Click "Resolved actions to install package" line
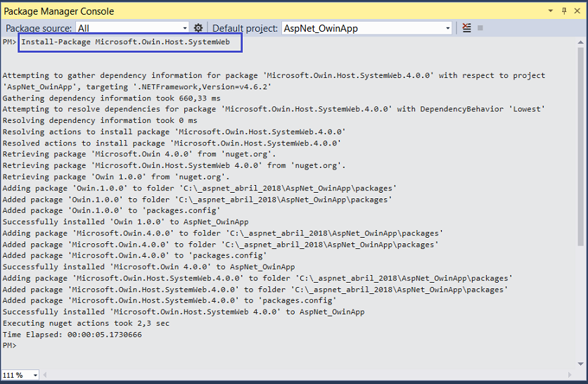 (x=172, y=143)
